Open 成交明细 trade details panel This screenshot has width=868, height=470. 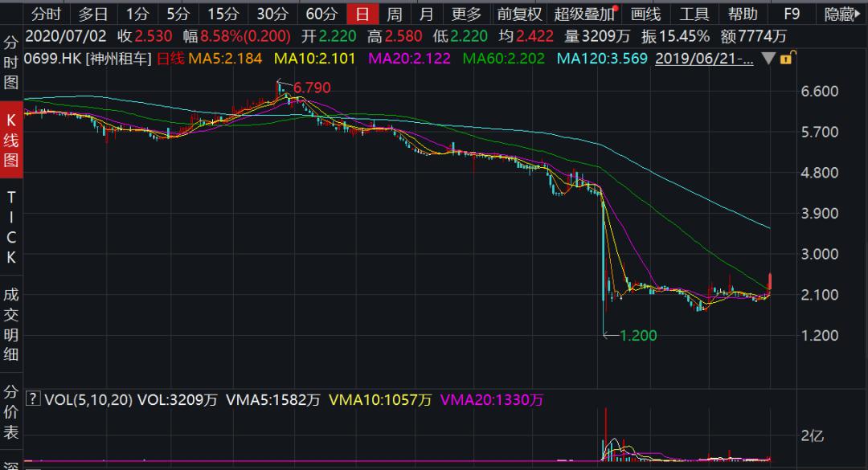[x=11, y=325]
